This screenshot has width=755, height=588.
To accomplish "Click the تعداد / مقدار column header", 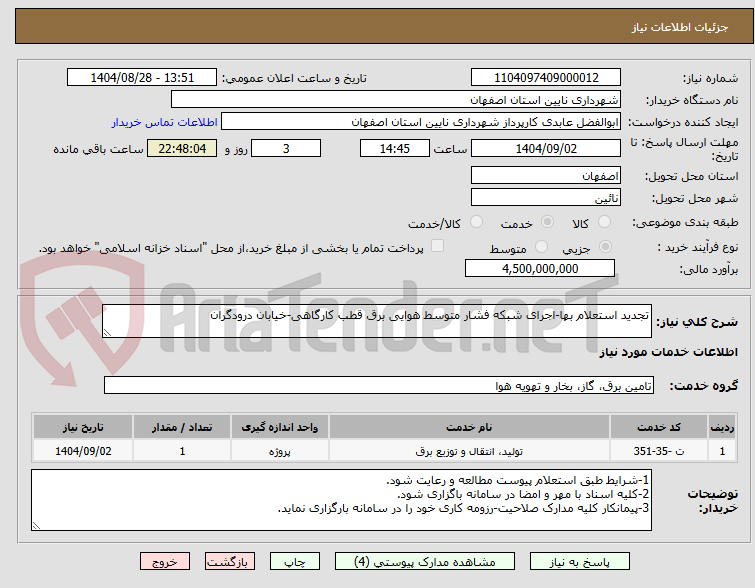I will coord(182,427).
